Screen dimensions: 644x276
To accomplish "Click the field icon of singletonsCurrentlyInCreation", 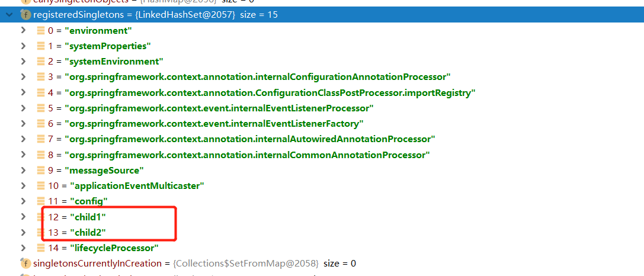I will [x=26, y=263].
